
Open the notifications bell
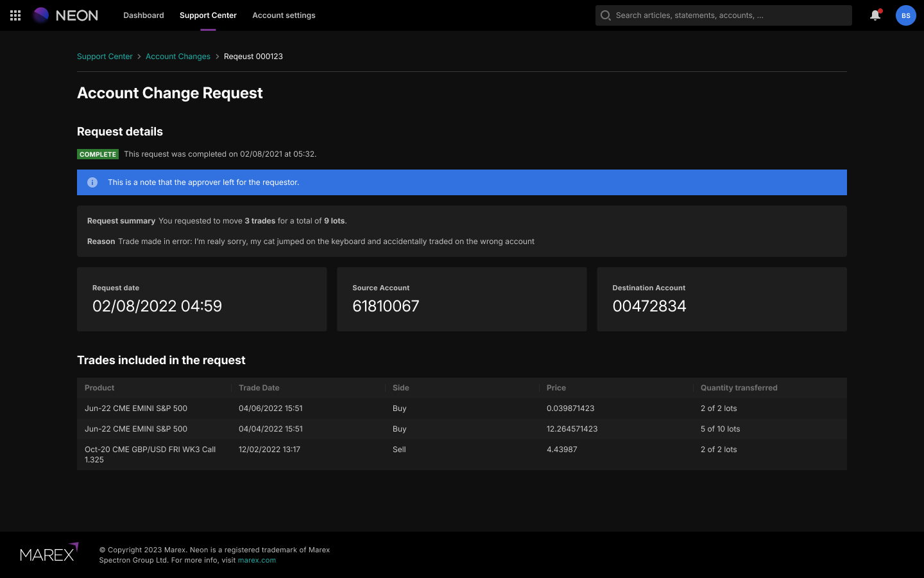tap(875, 15)
